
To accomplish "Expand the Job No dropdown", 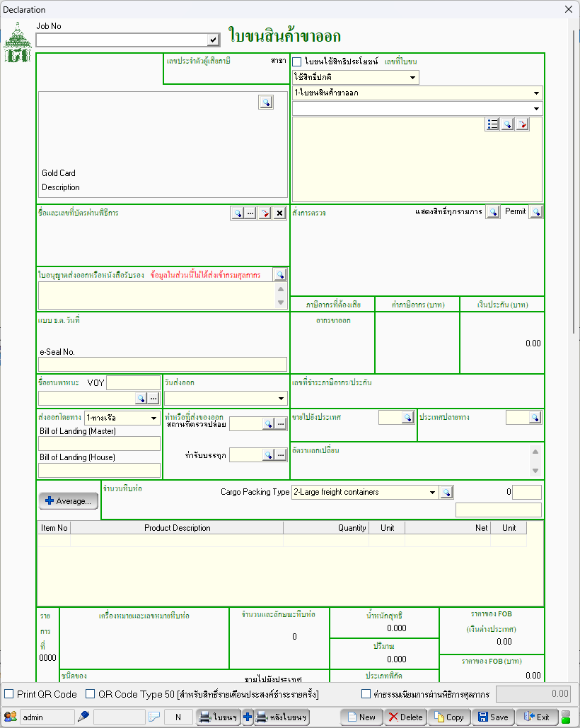I will pos(213,40).
